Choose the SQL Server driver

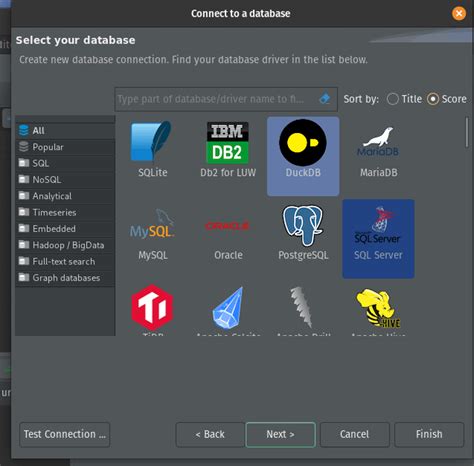tap(378, 239)
